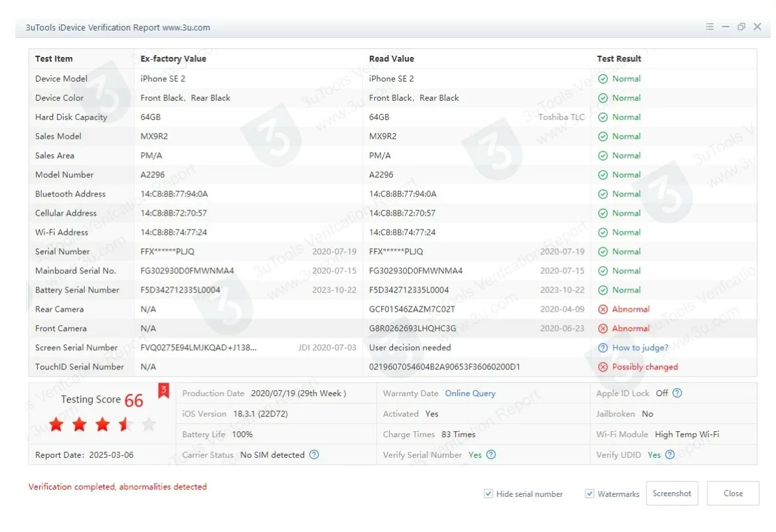
Task: Click the Test Result column header
Action: tap(619, 59)
